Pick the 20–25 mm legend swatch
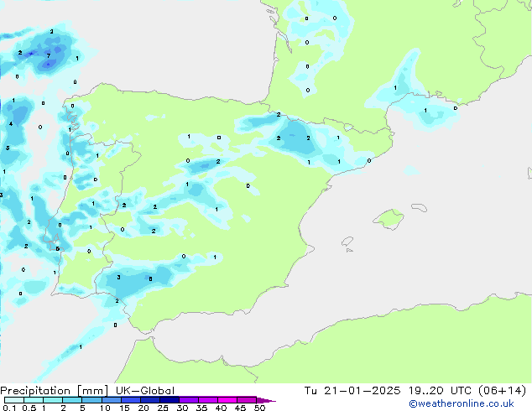The image size is (532, 411). tap(149, 400)
